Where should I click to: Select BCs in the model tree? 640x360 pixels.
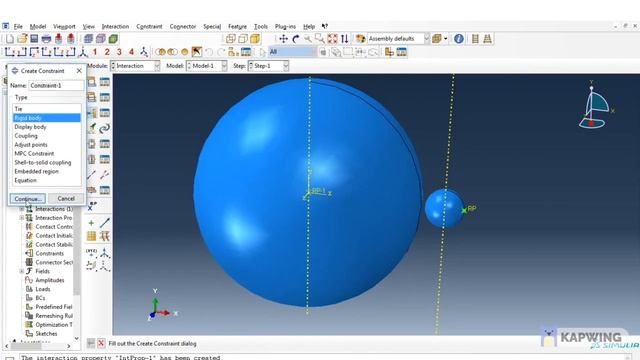point(40,298)
